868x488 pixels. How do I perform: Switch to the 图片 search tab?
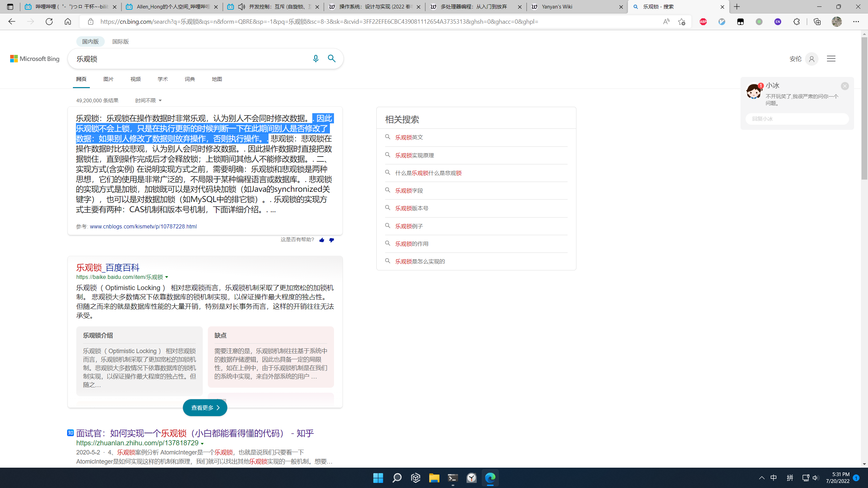[x=108, y=79]
